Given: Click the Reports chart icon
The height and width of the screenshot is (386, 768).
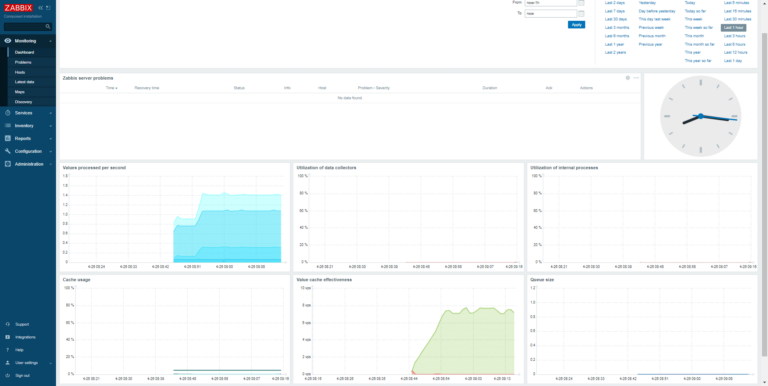Looking at the screenshot, I should pyautogui.click(x=8, y=138).
